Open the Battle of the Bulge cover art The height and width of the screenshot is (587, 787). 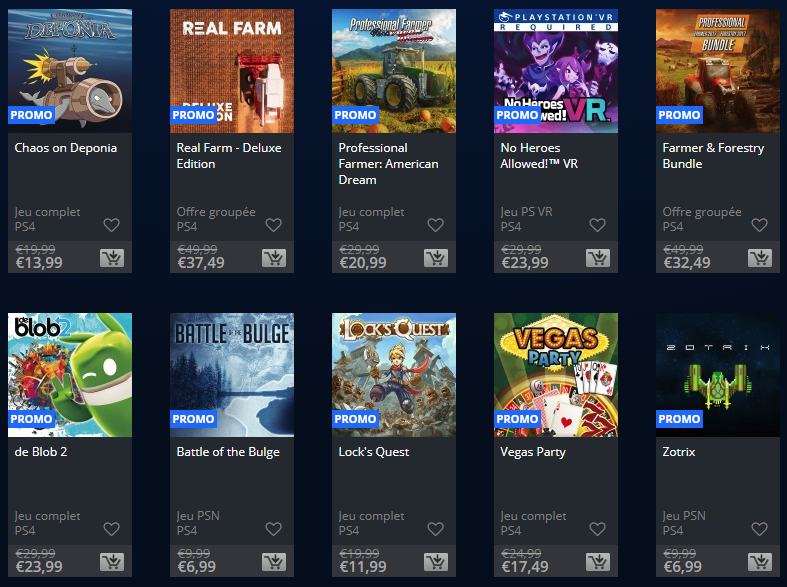tap(232, 375)
